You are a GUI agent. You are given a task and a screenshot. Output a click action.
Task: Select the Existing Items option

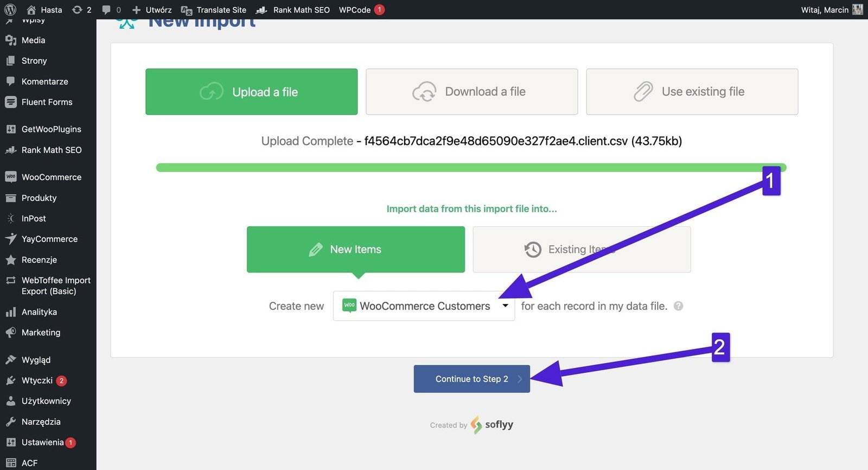582,250
